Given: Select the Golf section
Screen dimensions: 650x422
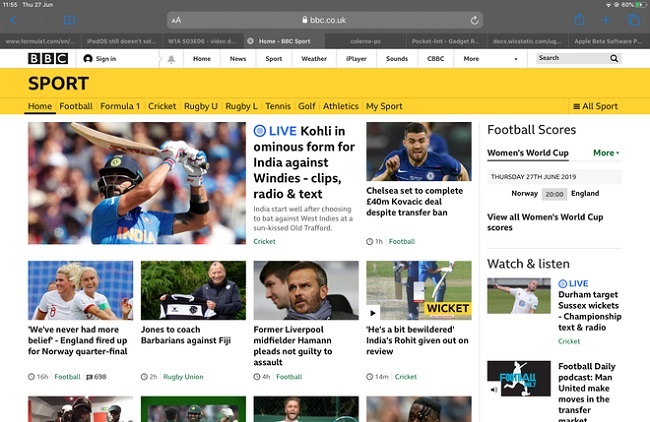Looking at the screenshot, I should pyautogui.click(x=307, y=106).
